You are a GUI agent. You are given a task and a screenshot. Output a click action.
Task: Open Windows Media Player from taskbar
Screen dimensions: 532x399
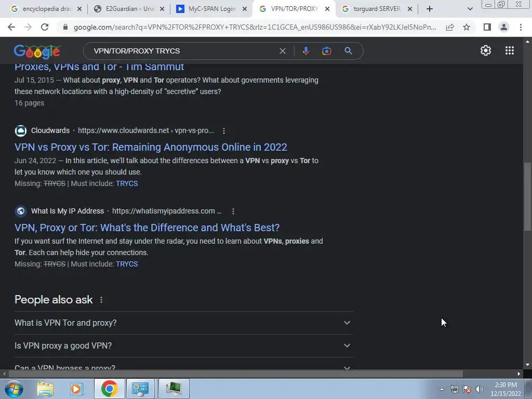pos(77,389)
